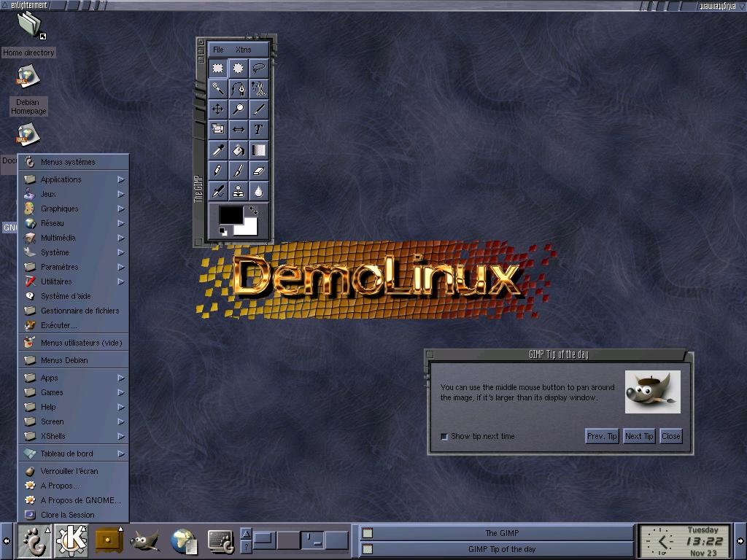Expand the Réseau submenu arrow
This screenshot has width=747, height=560.
[x=121, y=223]
